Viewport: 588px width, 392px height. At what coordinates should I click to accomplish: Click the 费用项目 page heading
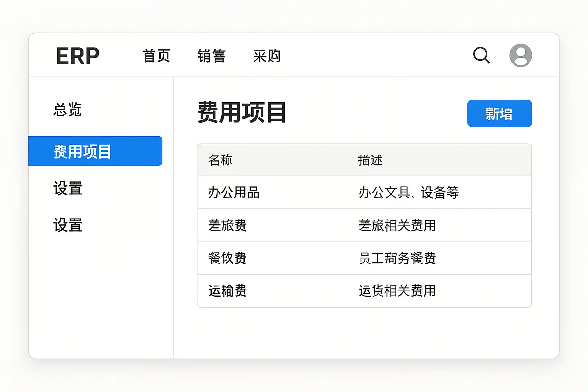[x=242, y=113]
